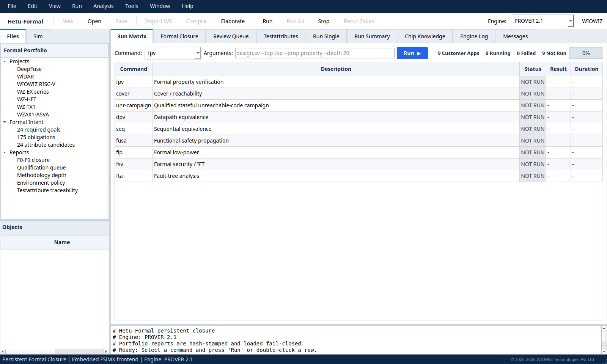The height and width of the screenshot is (364, 607).
Task: Open the Chip Knowledge tab
Action: point(425,36)
